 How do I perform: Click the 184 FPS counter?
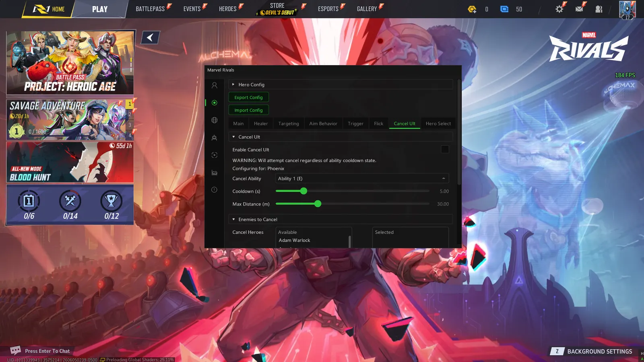click(x=625, y=75)
